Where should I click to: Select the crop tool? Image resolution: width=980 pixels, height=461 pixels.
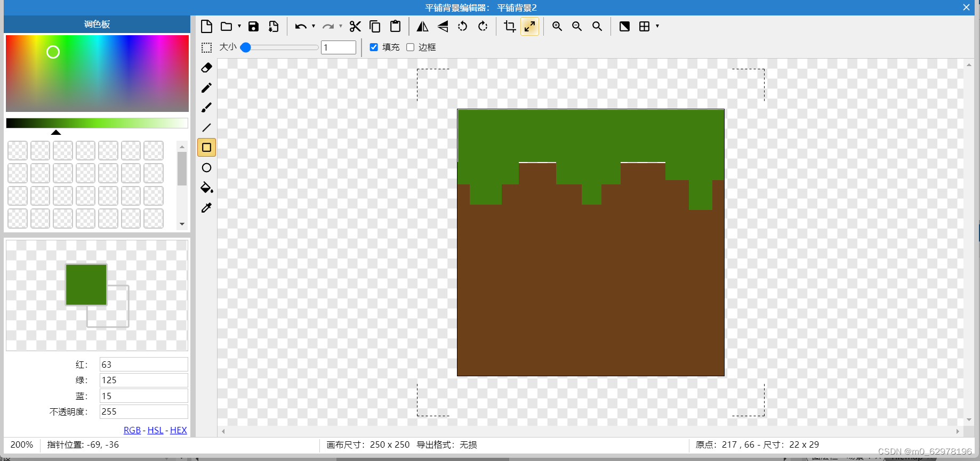coord(510,26)
